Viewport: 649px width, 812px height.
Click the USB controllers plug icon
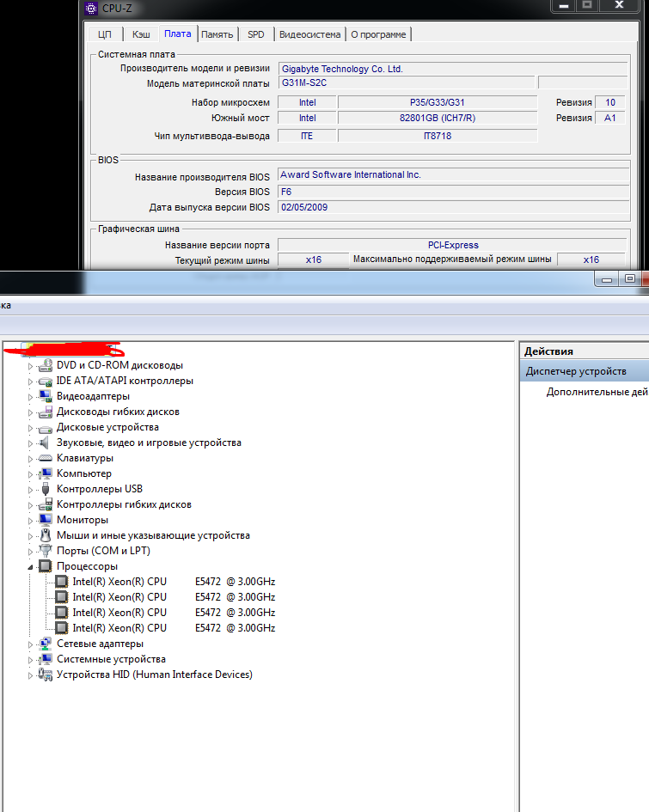coord(46,490)
